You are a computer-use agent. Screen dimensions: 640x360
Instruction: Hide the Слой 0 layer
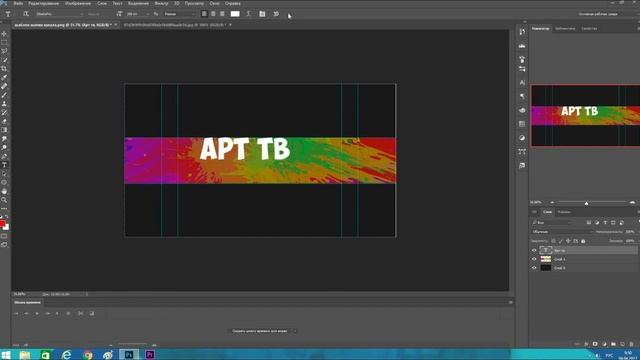click(x=534, y=268)
